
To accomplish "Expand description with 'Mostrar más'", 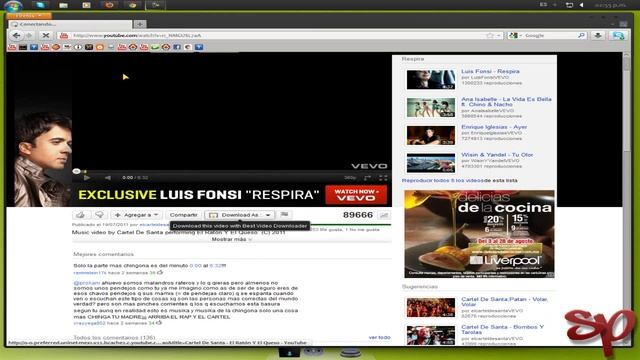I will (x=231, y=239).
